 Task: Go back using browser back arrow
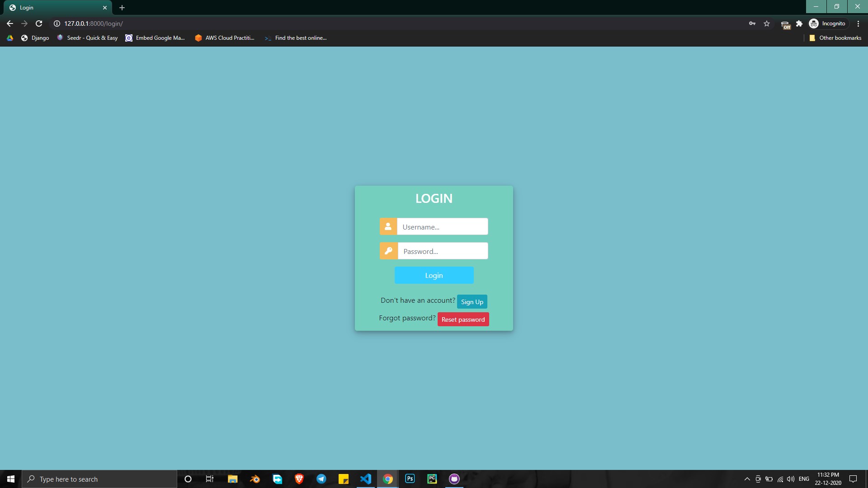coord(10,23)
